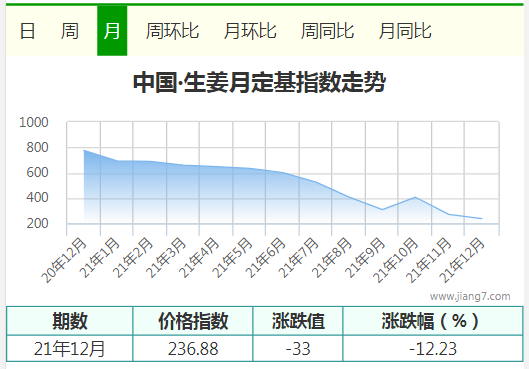Click the 400 y-axis value

click(37, 198)
